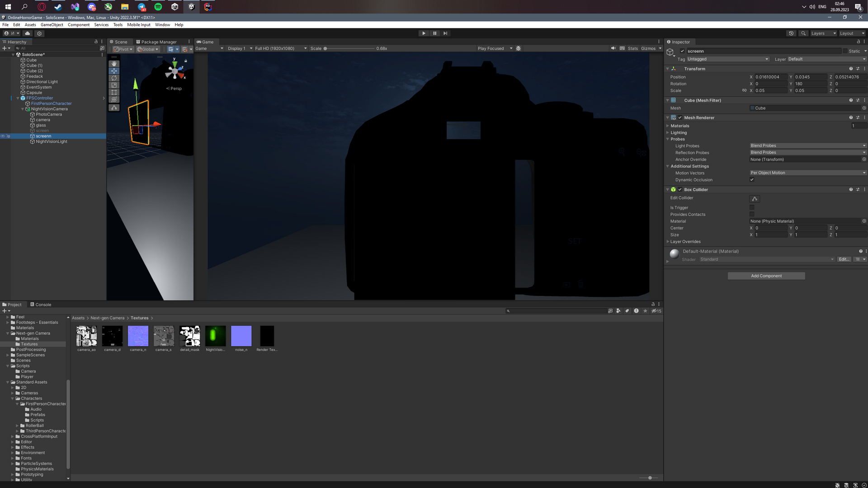Click Add Component button
This screenshot has height=488, width=868.
(x=766, y=275)
